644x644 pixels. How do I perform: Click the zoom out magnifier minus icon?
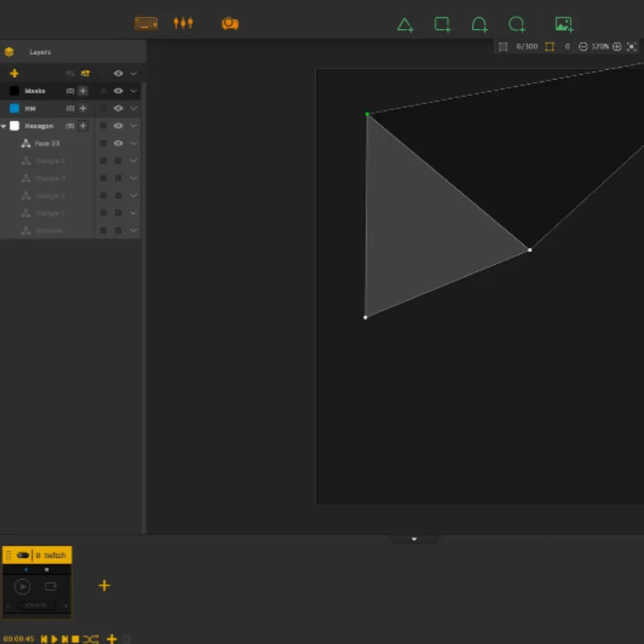tap(583, 47)
